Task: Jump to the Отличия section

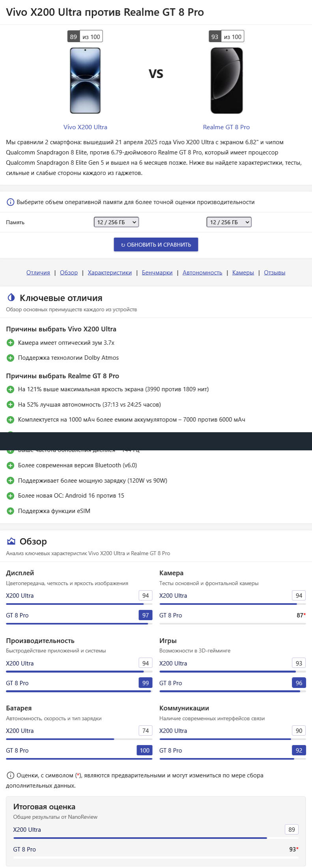Action: [x=38, y=273]
